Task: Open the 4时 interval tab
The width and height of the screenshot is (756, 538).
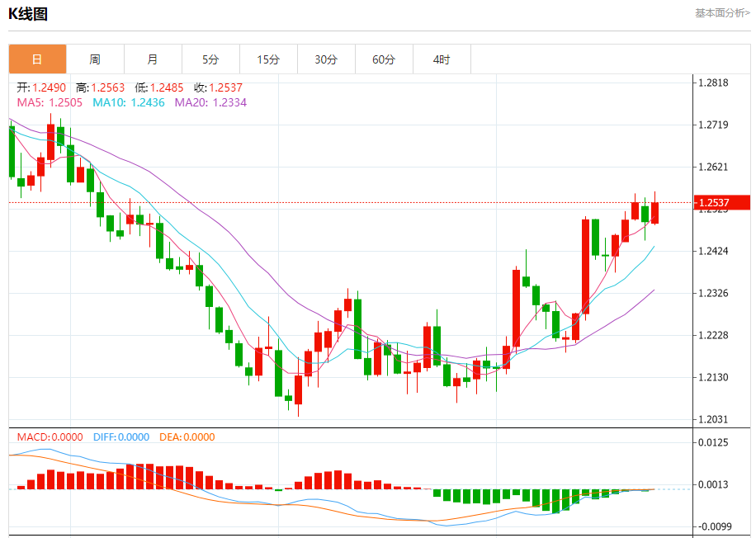Action: pyautogui.click(x=442, y=59)
